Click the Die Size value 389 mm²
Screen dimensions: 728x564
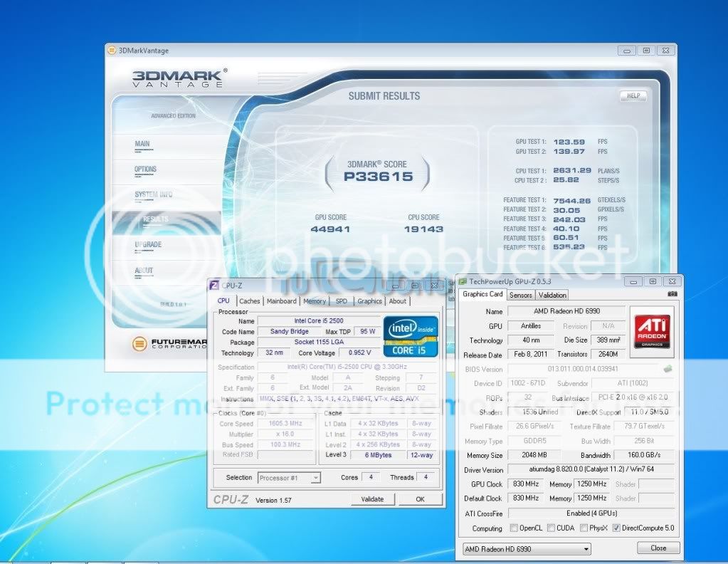pyautogui.click(x=608, y=340)
